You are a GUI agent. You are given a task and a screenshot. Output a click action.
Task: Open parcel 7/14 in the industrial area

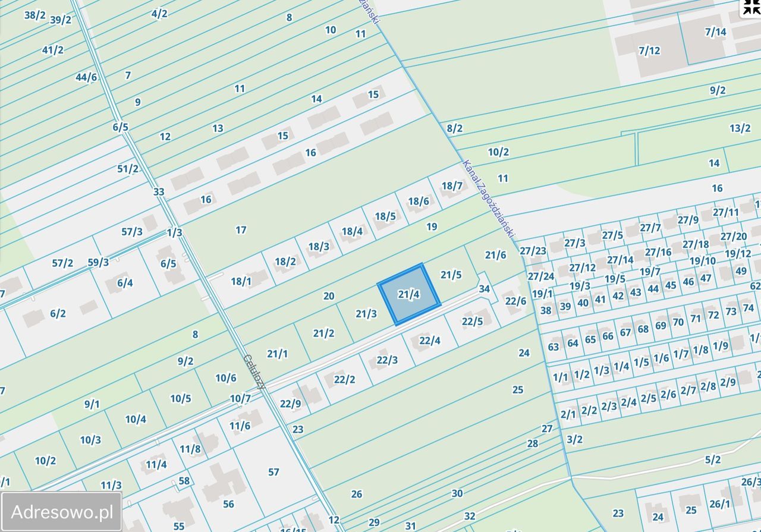pos(715,32)
